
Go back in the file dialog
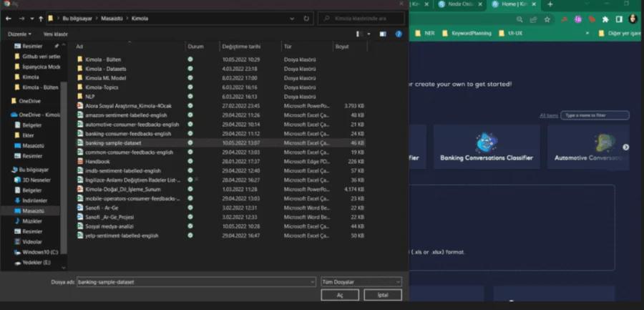[x=9, y=19]
